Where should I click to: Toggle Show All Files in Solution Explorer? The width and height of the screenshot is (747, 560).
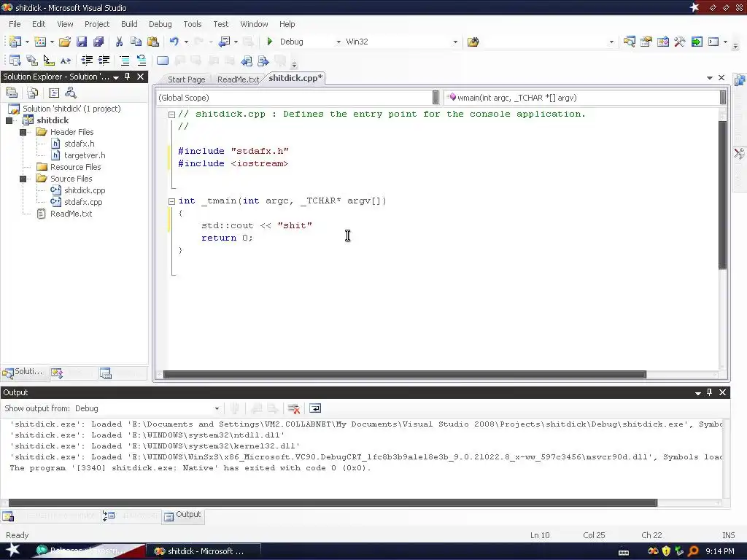[x=32, y=93]
